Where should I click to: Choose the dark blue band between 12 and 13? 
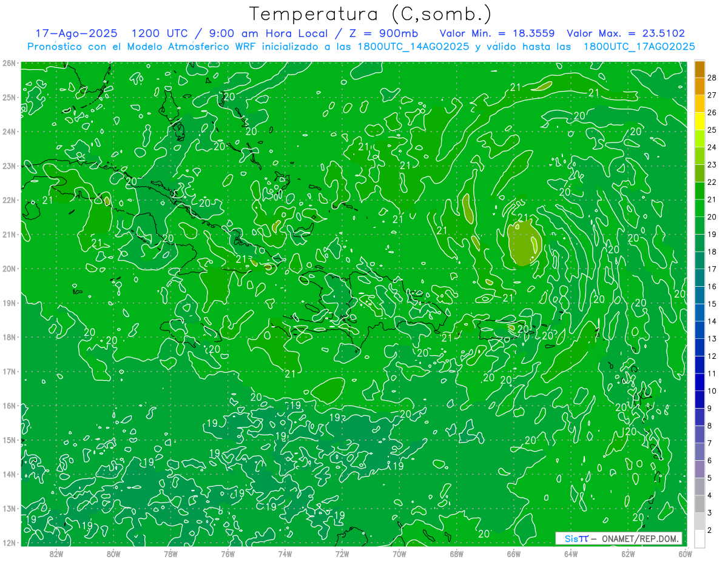(699, 347)
